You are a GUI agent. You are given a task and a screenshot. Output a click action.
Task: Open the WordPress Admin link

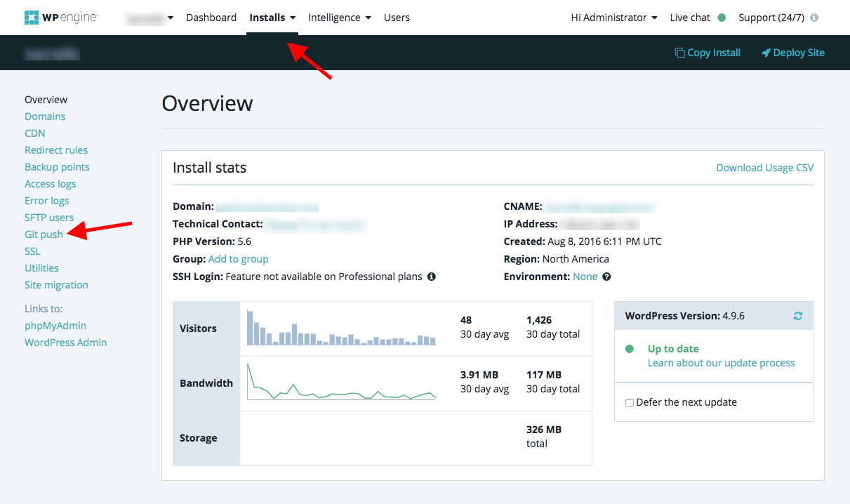point(66,343)
